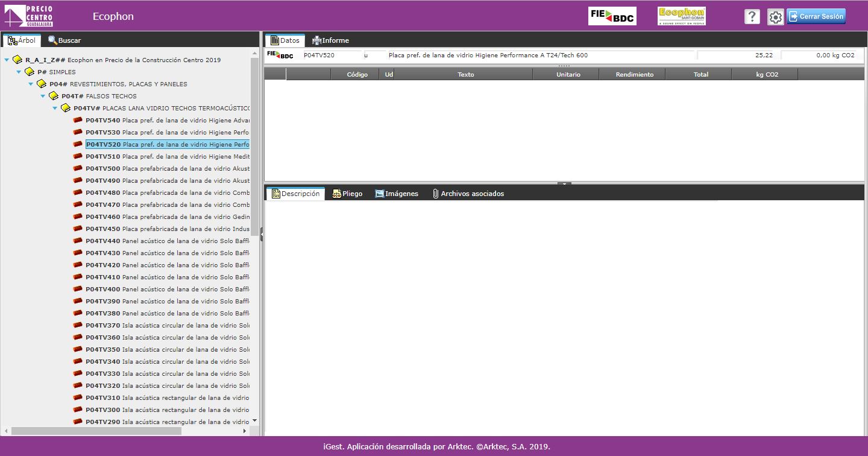Click the Cerrar Sesión button
This screenshot has width=868, height=456.
coord(816,16)
